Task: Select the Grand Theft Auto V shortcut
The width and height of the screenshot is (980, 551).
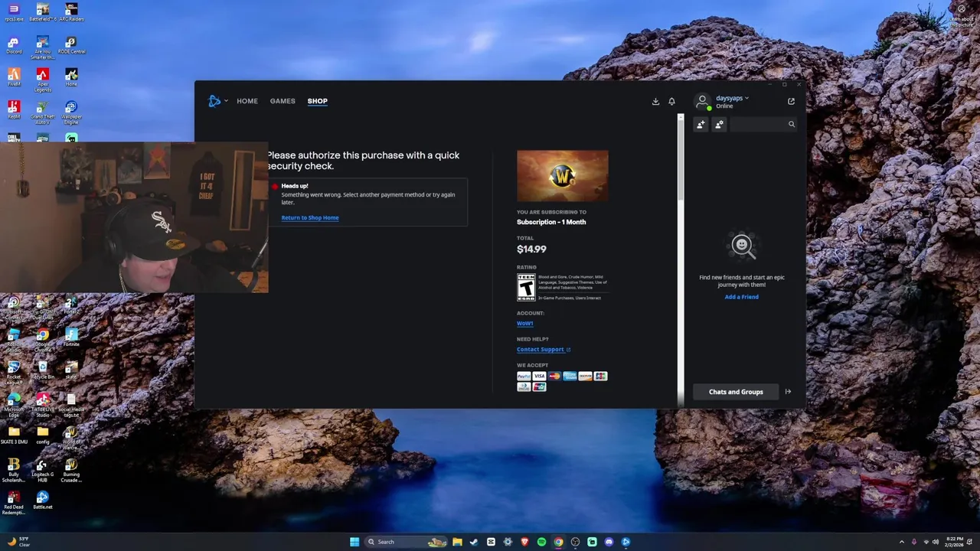Action: (x=42, y=112)
